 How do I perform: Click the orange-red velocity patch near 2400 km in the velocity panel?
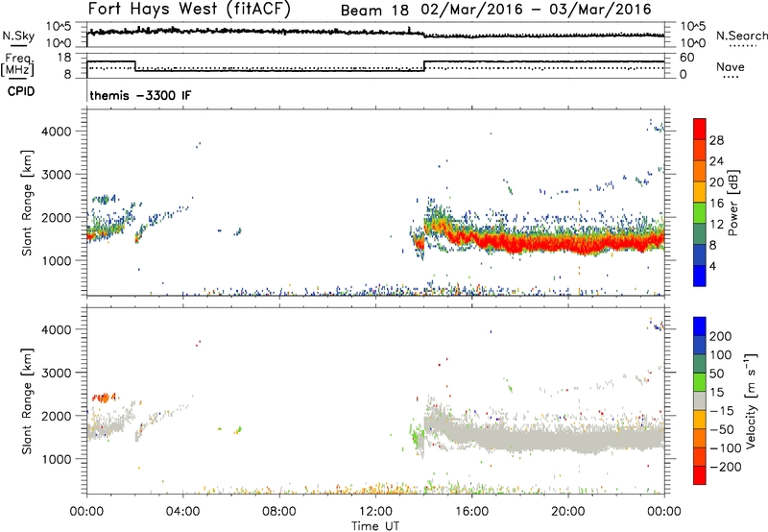pos(104,398)
